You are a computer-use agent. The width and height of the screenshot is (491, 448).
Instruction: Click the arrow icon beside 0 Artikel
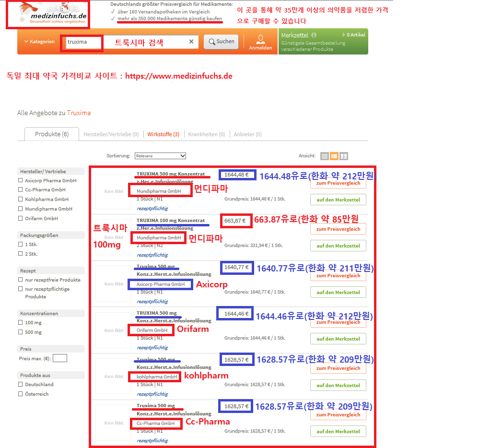[343, 35]
